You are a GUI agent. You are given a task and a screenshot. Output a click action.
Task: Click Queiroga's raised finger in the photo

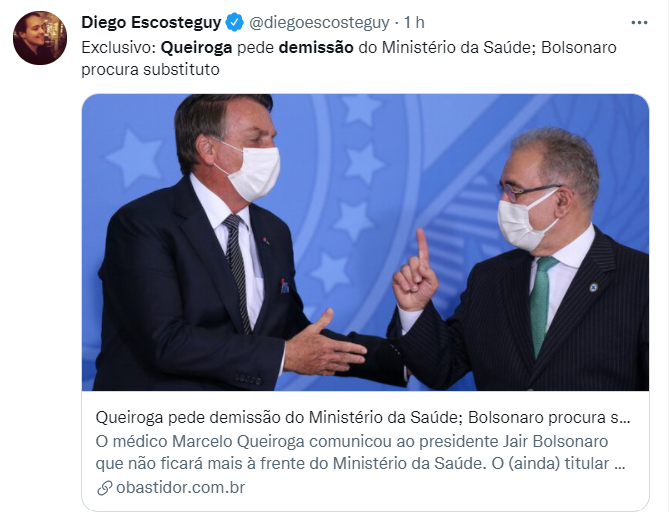(x=422, y=247)
